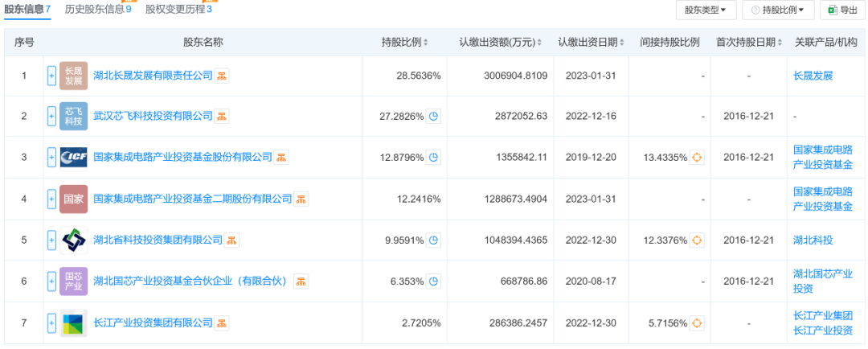Open equity structure icon for 国家集成电路产业投资基金二期股份有限公司
Image resolution: width=868 pixels, height=349 pixels.
301,199
